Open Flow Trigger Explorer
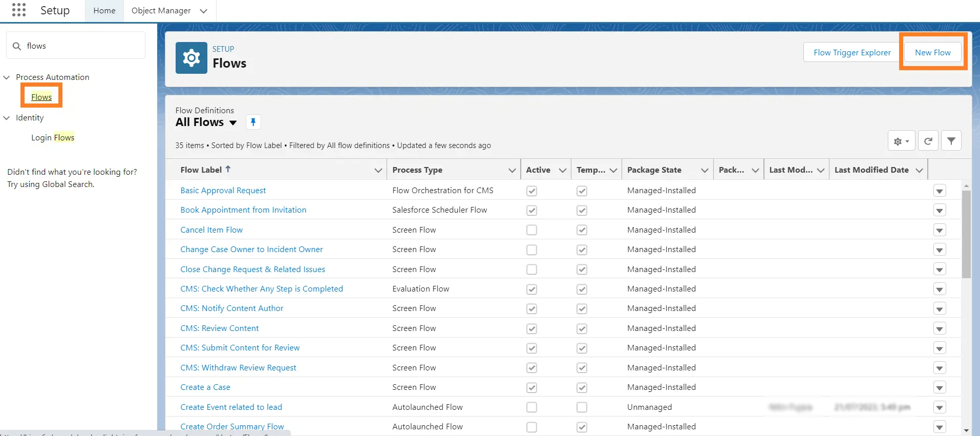The width and height of the screenshot is (980, 436). [852, 52]
